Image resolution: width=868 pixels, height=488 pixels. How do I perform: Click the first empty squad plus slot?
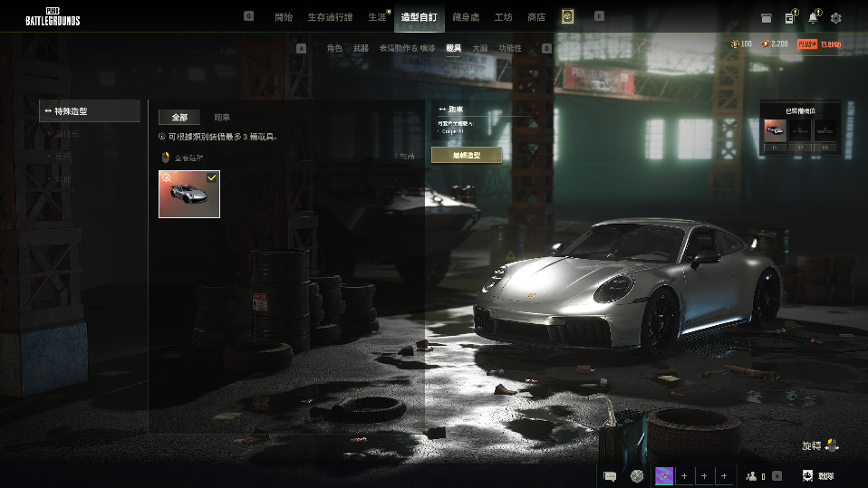[683, 475]
